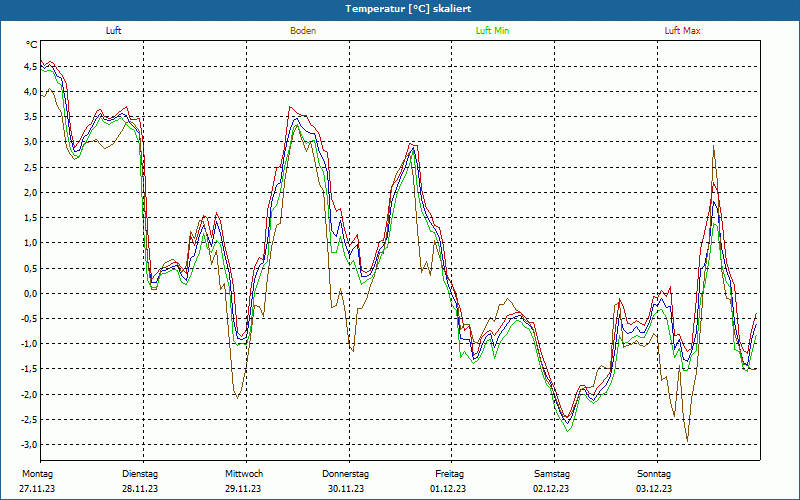Click the -0,5 y-axis value
The image size is (800, 500).
tap(29, 318)
